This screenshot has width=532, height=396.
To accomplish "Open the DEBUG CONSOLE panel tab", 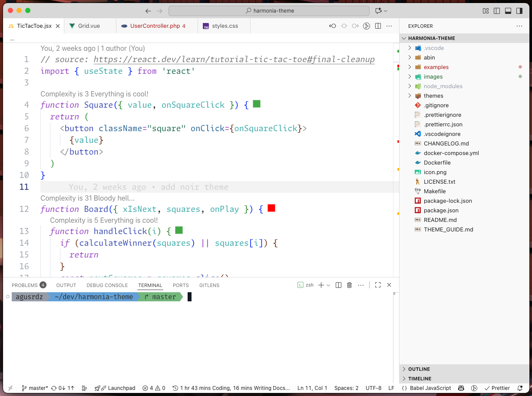I will tap(107, 285).
